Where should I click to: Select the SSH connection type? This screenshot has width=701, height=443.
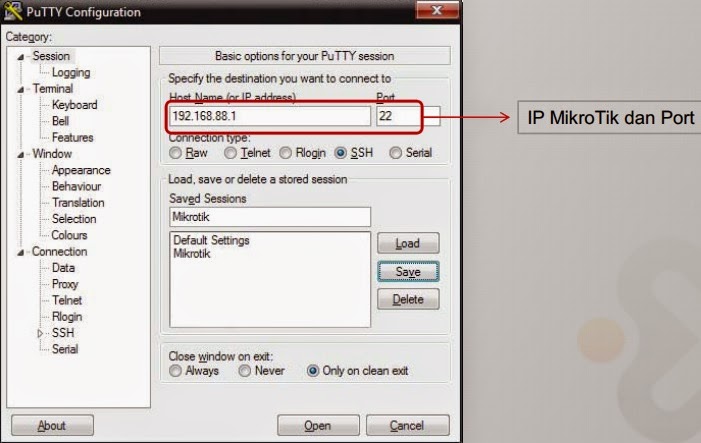click(341, 153)
